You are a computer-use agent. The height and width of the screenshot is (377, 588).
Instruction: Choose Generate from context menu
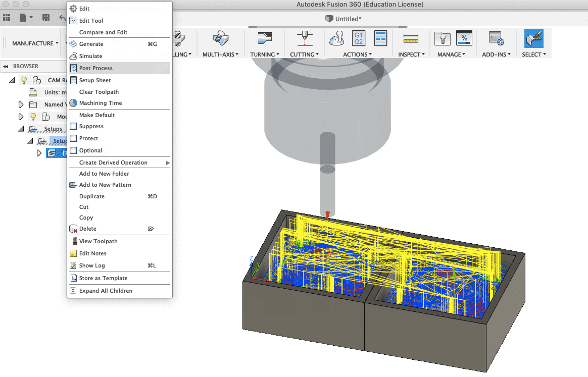(x=119, y=44)
